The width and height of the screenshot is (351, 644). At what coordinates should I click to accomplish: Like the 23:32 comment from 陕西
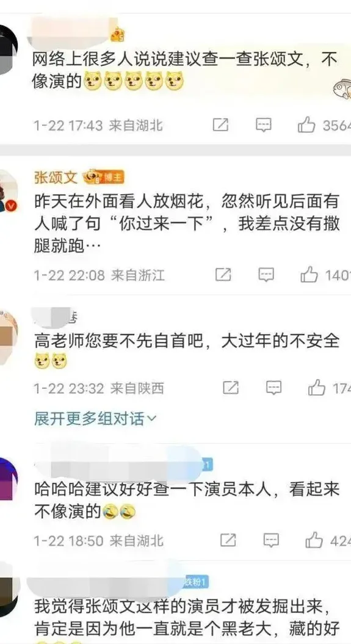coord(317,388)
